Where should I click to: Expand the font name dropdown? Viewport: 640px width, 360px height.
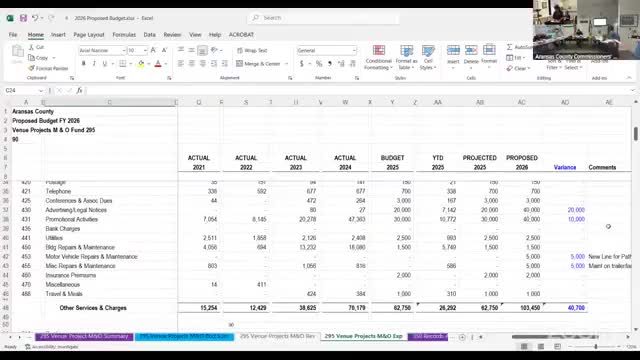pos(124,50)
